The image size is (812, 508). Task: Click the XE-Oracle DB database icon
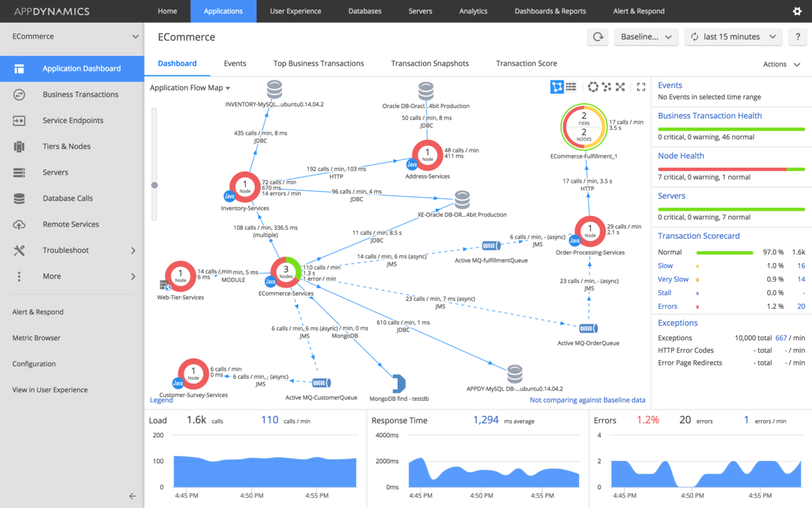pos(462,200)
